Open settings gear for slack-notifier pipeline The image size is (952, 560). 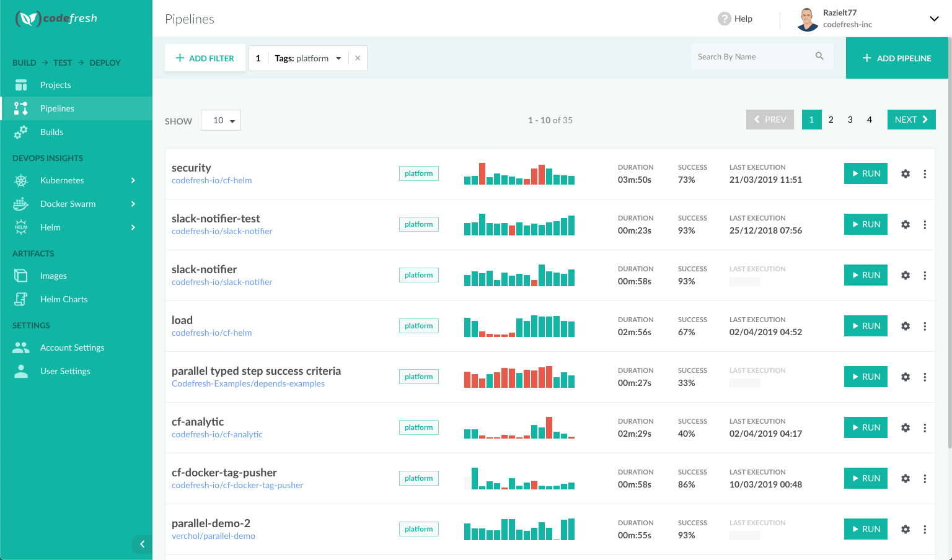coord(906,276)
